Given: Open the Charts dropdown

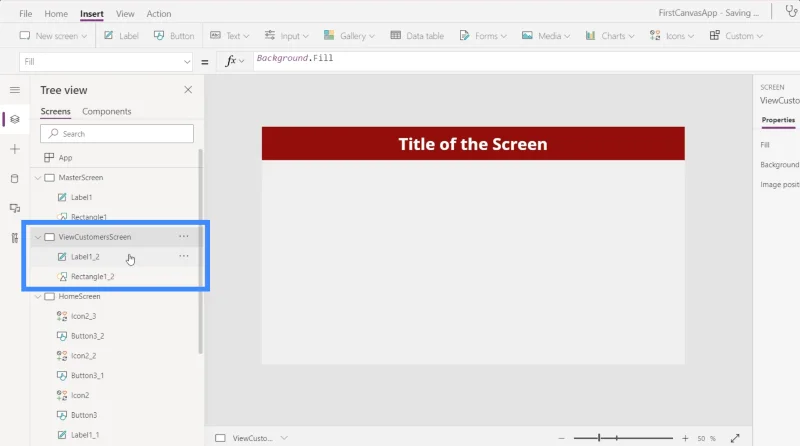Looking at the screenshot, I should [x=610, y=36].
